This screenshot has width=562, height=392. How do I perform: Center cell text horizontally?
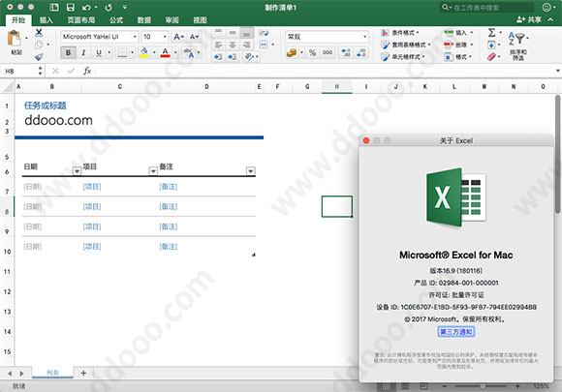(233, 45)
